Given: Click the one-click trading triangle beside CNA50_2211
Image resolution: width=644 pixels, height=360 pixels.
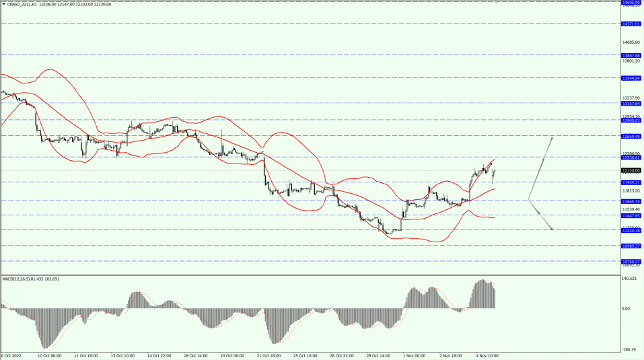Looking at the screenshot, I should (3, 4).
